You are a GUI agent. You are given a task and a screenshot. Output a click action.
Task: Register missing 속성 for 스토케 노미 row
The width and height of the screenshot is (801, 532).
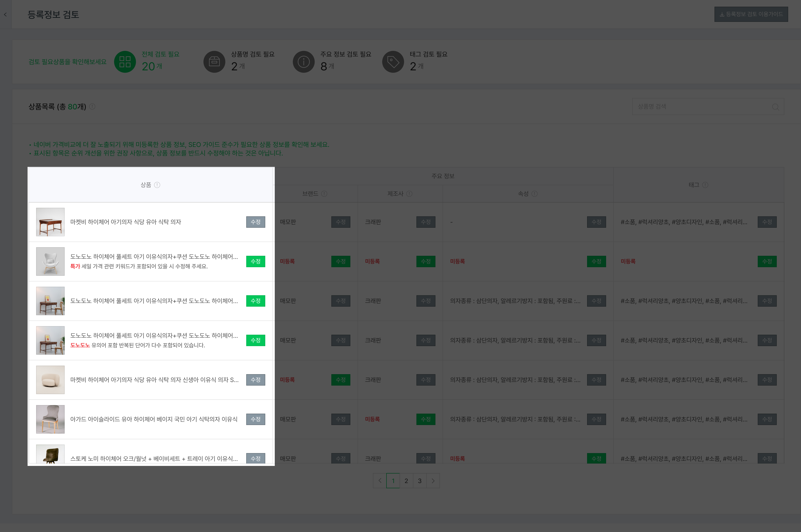pos(596,458)
